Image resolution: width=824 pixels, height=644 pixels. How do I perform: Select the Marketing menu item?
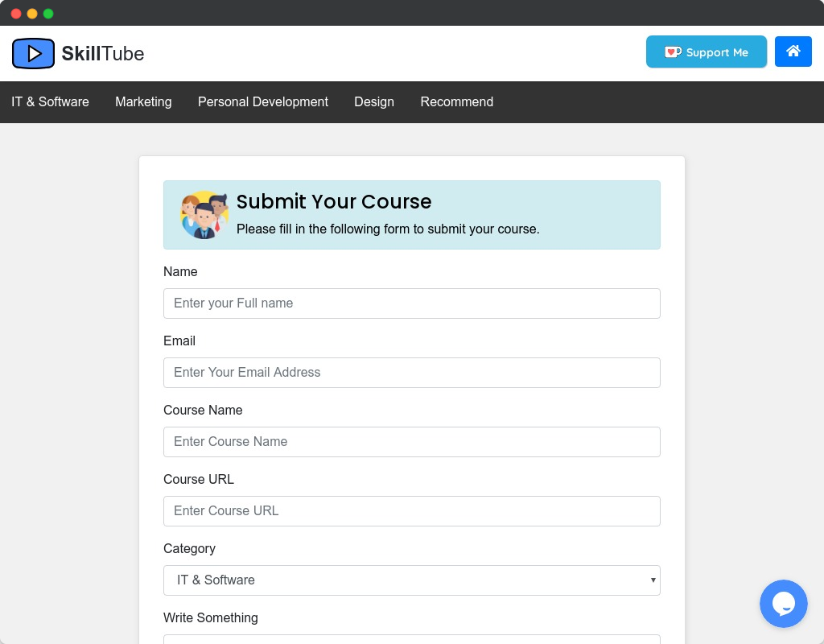pos(143,101)
